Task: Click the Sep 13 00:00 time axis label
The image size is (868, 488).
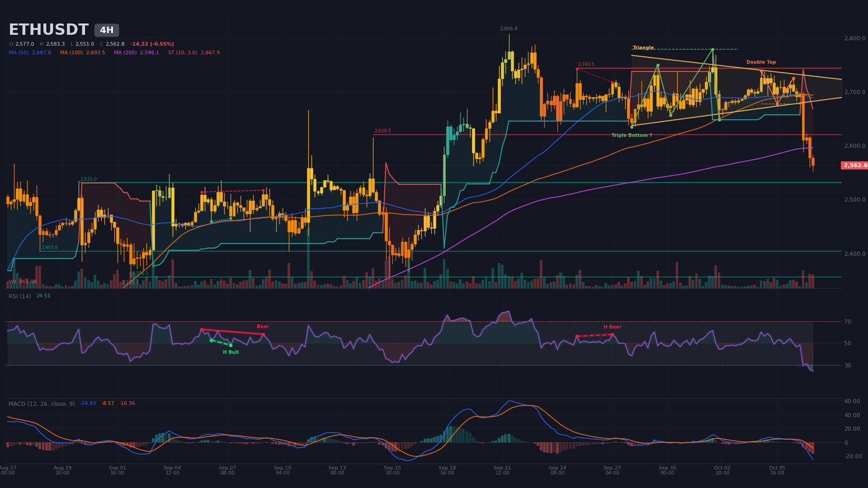Action: pyautogui.click(x=337, y=470)
